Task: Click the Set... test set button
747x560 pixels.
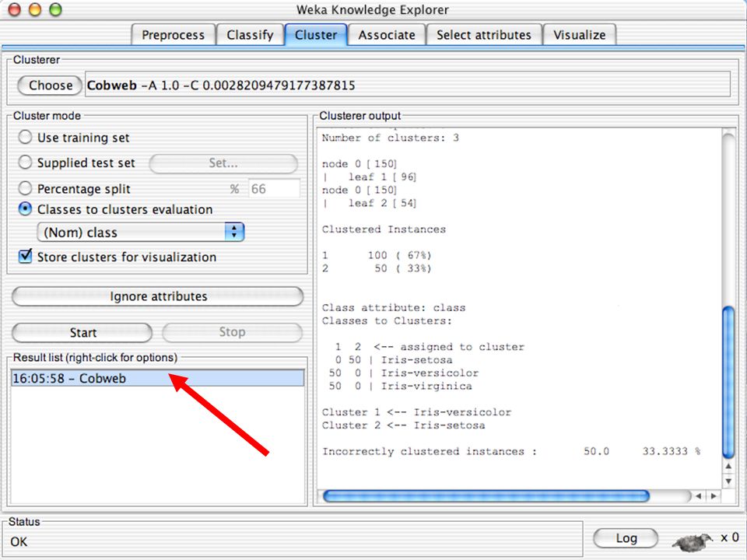Action: [x=223, y=163]
